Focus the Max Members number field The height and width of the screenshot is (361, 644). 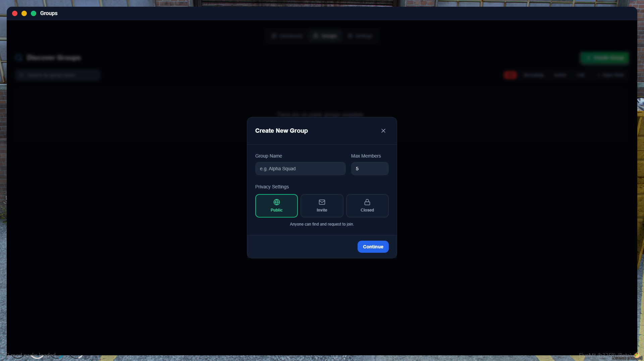[x=370, y=169]
